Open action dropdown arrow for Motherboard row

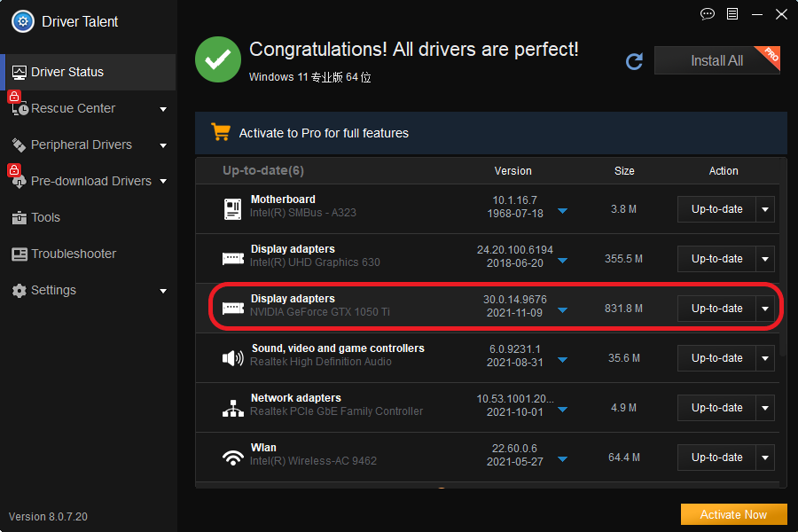[765, 209]
